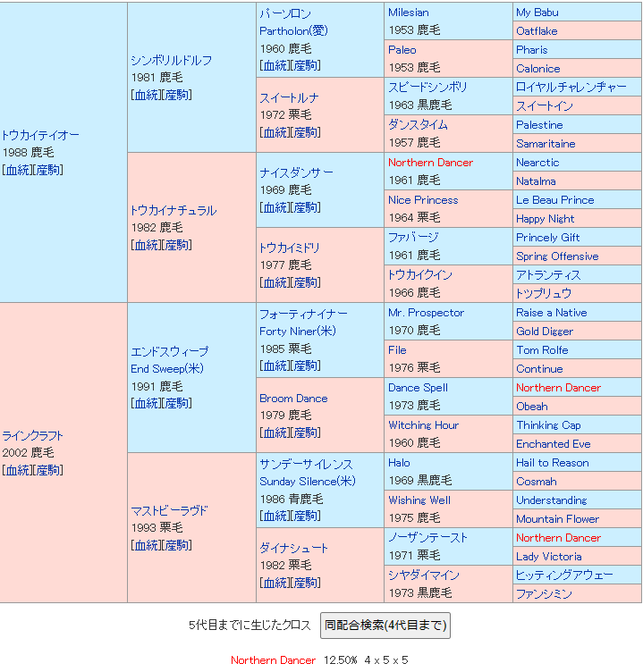
Task: Open the Mr. Prospector entry
Action: 426,313
